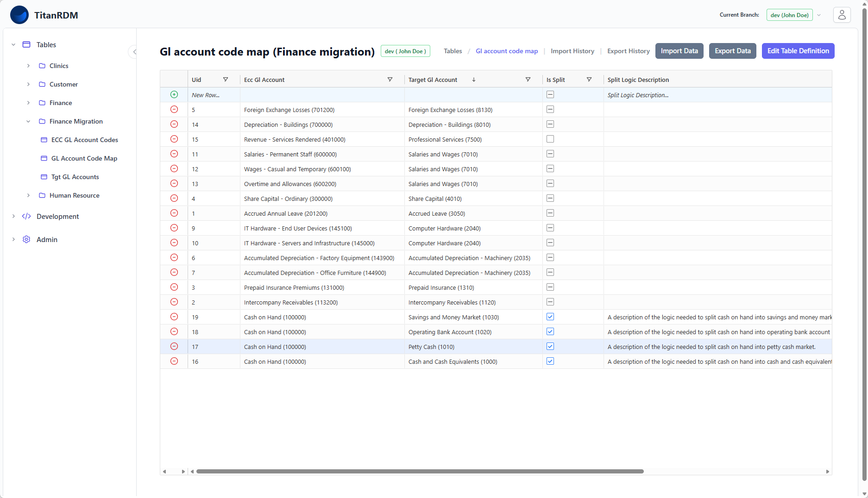The width and height of the screenshot is (868, 498).
Task: Check Is Split for Revenue - Services Rendered
Action: pyautogui.click(x=550, y=139)
